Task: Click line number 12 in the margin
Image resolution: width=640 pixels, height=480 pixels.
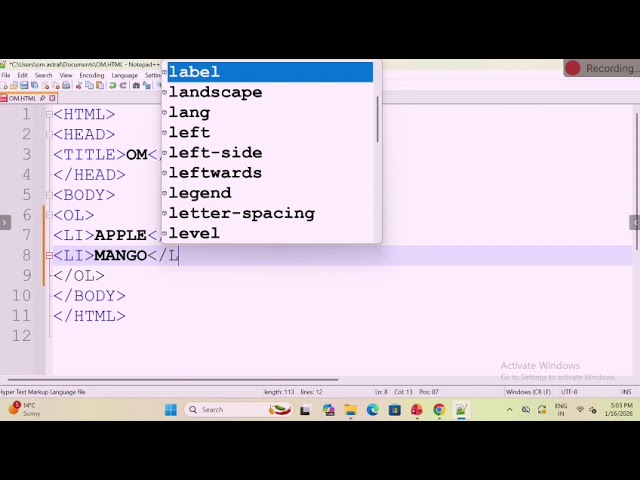Action: (x=22, y=336)
